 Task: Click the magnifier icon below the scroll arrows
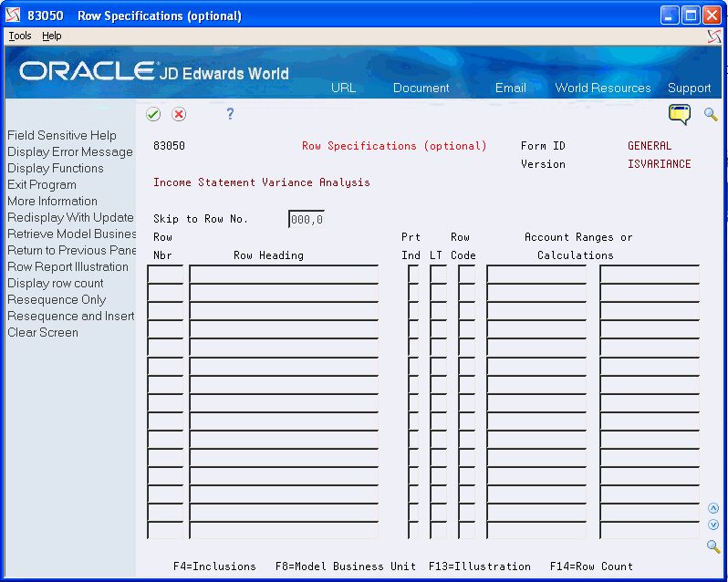point(713,546)
